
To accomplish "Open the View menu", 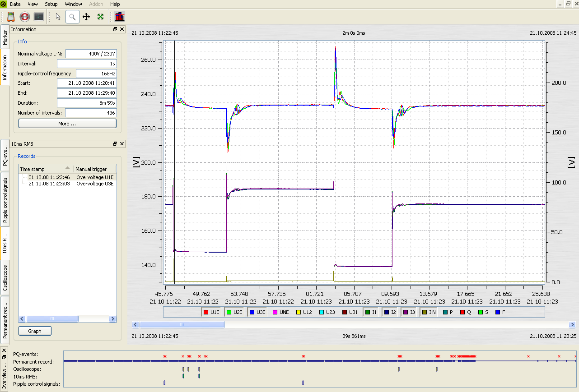I will click(x=33, y=4).
